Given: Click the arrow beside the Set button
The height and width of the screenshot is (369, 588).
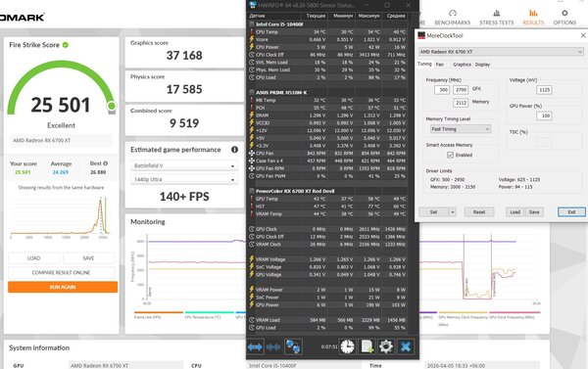Looking at the screenshot, I should tap(453, 212).
